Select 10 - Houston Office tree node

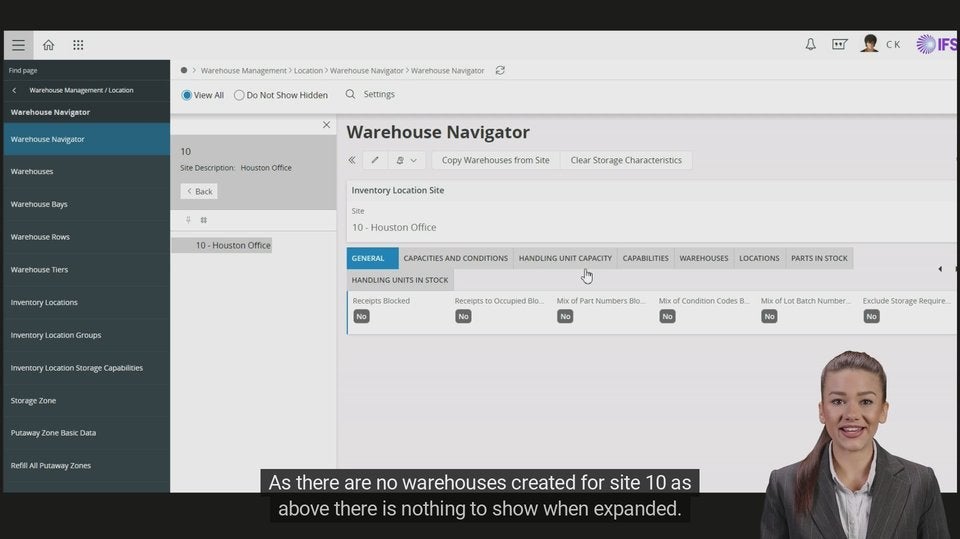point(232,245)
